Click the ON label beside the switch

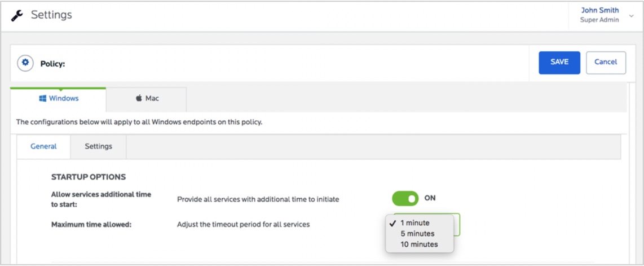tap(430, 198)
